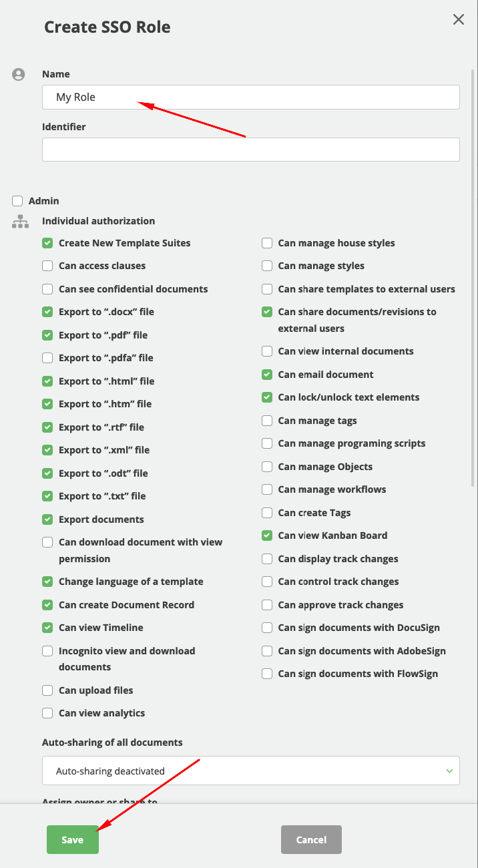478x868 pixels.
Task: Check Can see confidential documents
Action: pos(47,289)
